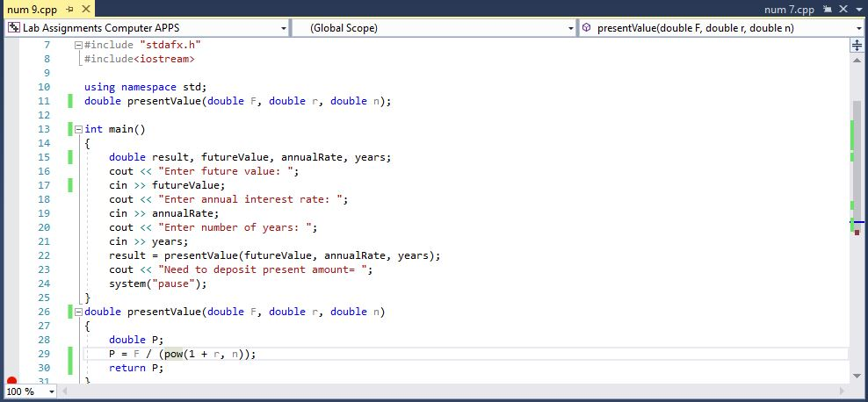The width and height of the screenshot is (868, 402).
Task: Click the 'cin >> annualRate;' line
Action: pyautogui.click(x=164, y=213)
